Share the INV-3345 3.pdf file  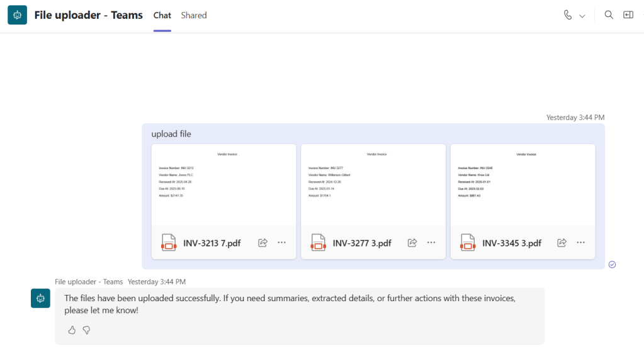pos(562,243)
